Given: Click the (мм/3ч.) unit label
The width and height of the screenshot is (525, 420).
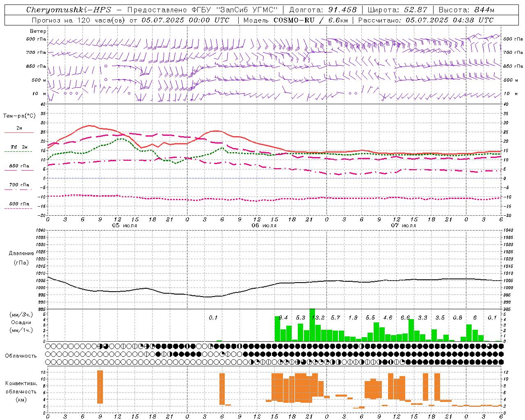Looking at the screenshot, I should [x=21, y=315].
